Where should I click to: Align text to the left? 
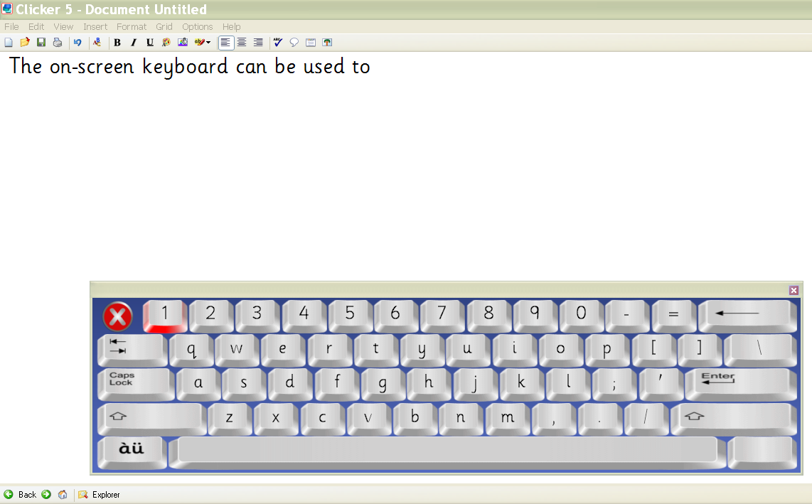[225, 43]
